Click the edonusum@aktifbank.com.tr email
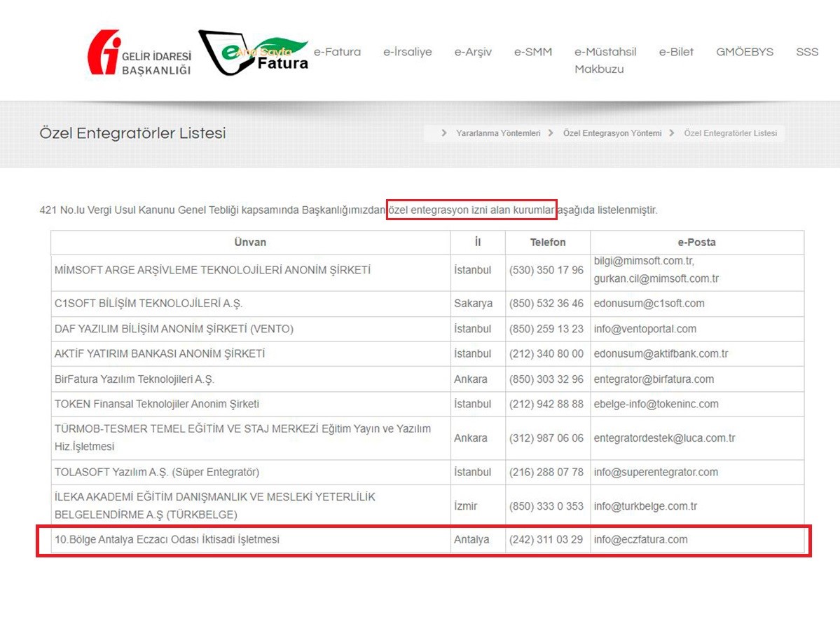This screenshot has height=617, width=840. [661, 354]
